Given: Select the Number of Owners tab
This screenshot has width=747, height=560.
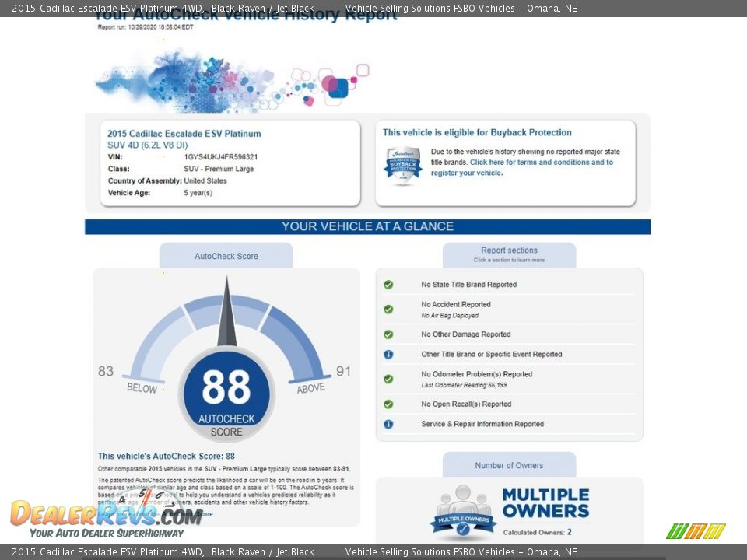Looking at the screenshot, I should tap(509, 465).
